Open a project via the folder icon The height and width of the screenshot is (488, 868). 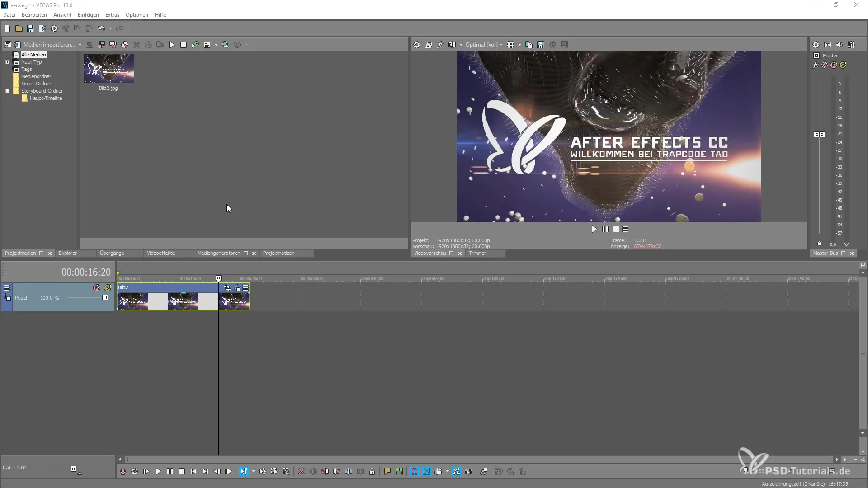(x=19, y=28)
